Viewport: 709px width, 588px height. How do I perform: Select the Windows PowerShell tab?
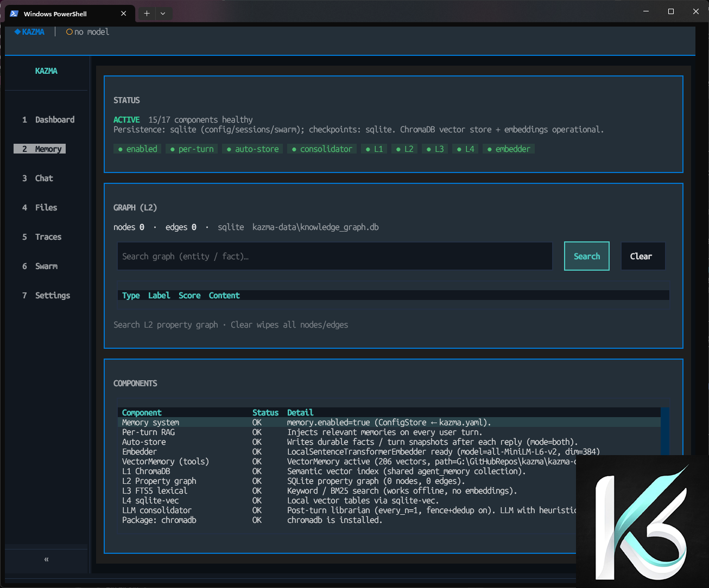pyautogui.click(x=68, y=14)
